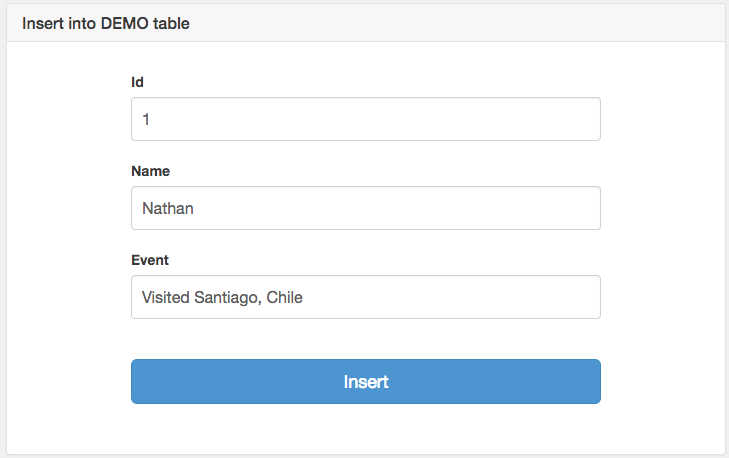729x458 pixels.
Task: Select the Event text field
Action: [365, 297]
